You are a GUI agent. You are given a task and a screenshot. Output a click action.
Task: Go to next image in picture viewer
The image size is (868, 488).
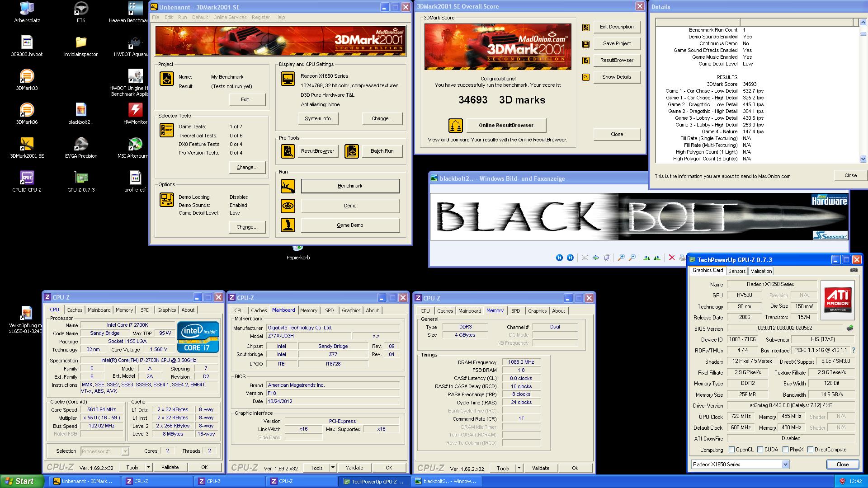coord(570,258)
